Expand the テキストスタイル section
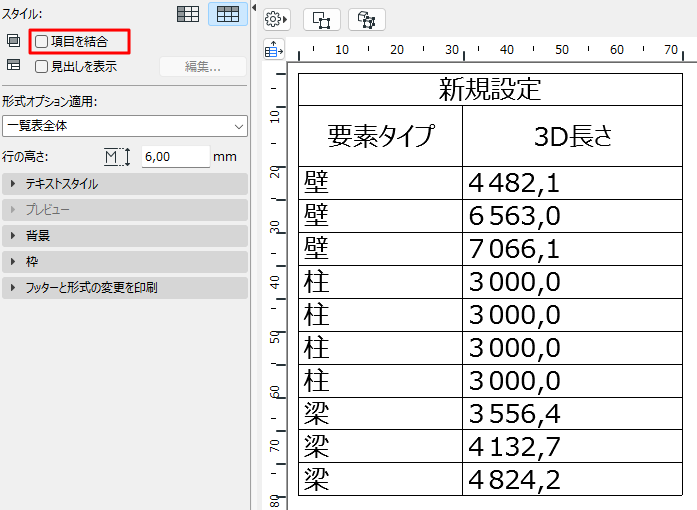The height and width of the screenshot is (510, 697). (x=125, y=184)
